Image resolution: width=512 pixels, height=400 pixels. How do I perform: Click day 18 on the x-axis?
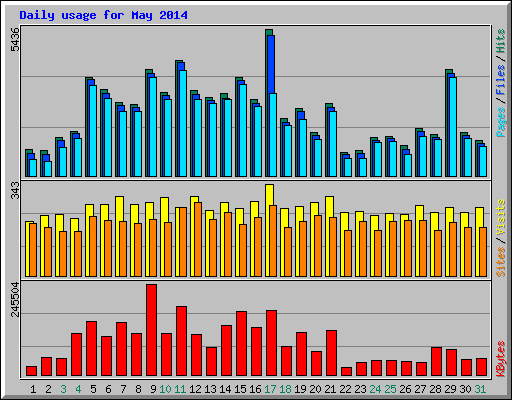(285, 389)
